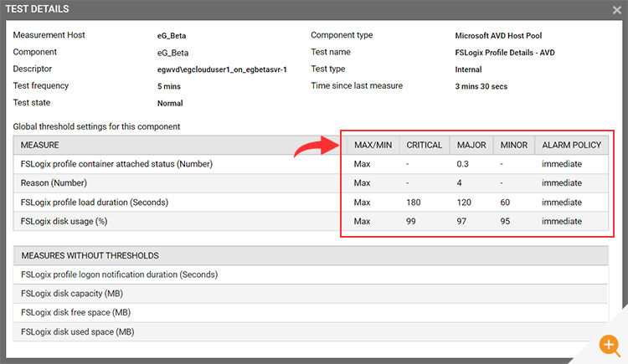Click Global threshold settings for this component
Viewport: 628px width, 364px height.
[96, 126]
